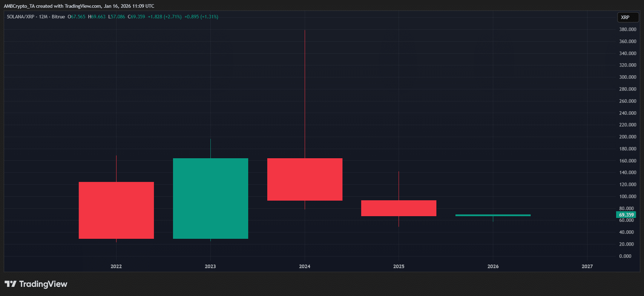Click the green 69.359 current price tag
The height and width of the screenshot is (296, 644).
(x=626, y=215)
